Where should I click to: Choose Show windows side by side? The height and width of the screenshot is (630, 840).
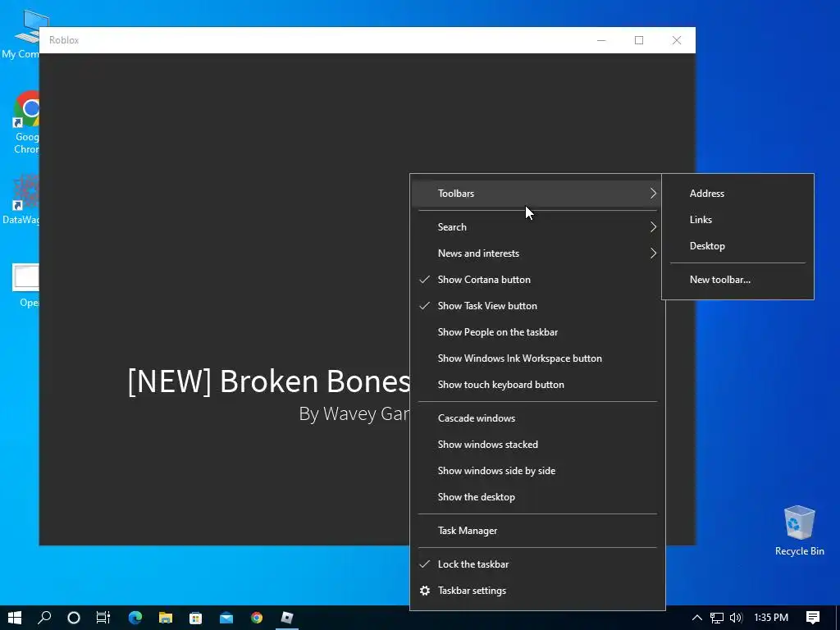coord(537,471)
